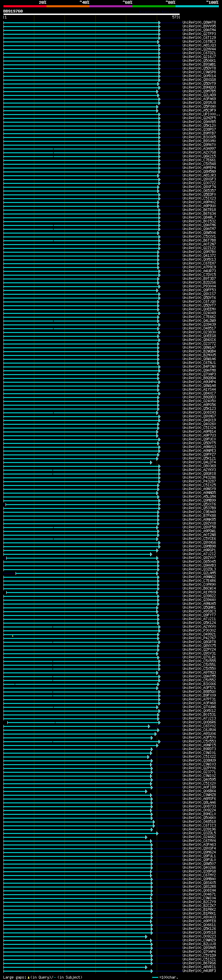Click the purple ~60% identity legend segment
This screenshot has width=222, height=980.
coord(111,6)
